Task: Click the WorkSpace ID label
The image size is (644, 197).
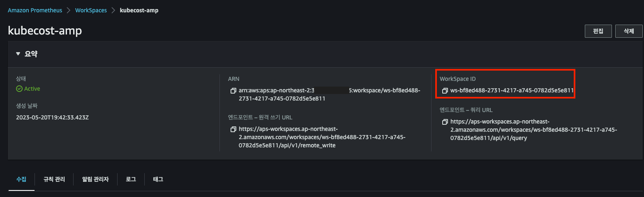Action: point(457,78)
